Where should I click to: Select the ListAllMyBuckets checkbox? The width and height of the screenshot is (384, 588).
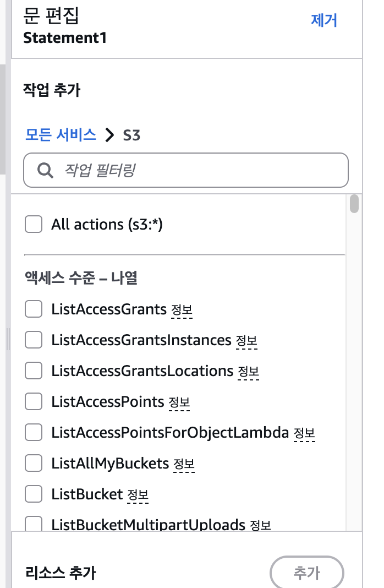coord(34,464)
